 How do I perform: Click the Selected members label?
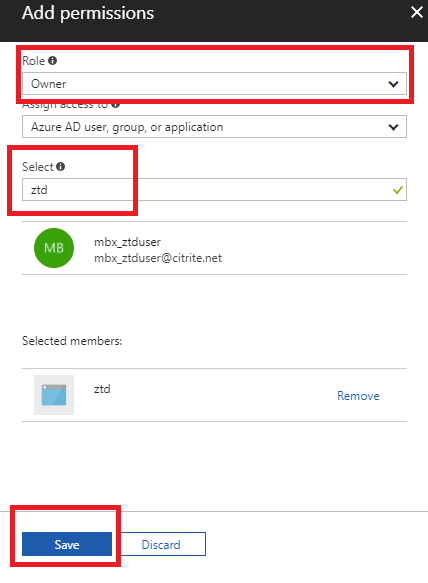(x=72, y=341)
